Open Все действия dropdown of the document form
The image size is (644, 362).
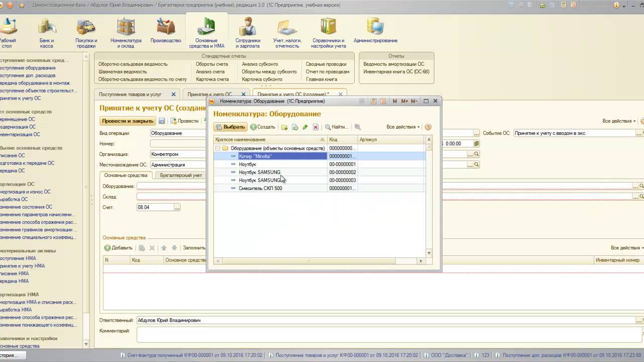coord(619,121)
